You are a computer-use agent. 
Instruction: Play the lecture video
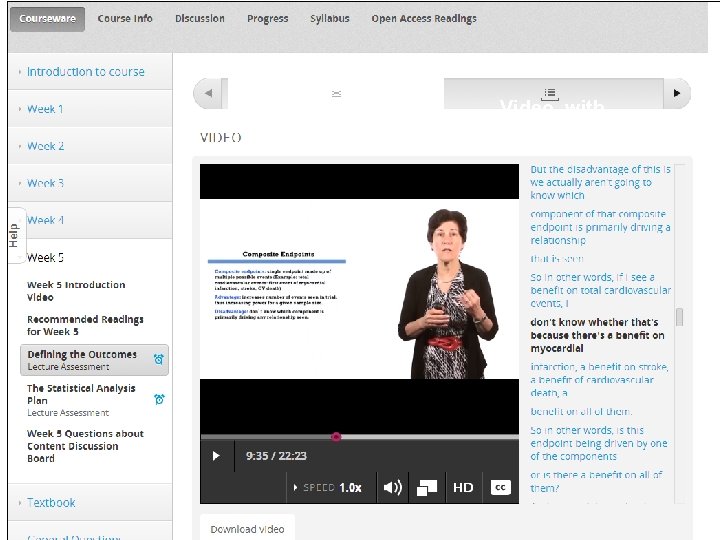[216, 456]
